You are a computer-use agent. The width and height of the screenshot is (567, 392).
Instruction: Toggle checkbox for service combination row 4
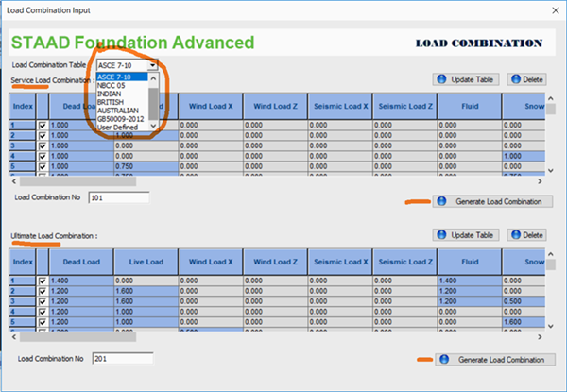click(43, 156)
